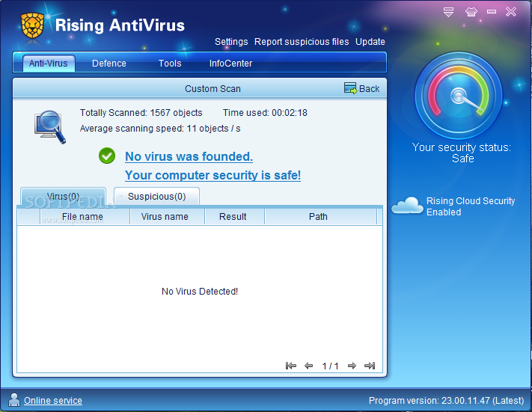
Task: Click the scan magnifier computer icon
Action: pos(50,127)
